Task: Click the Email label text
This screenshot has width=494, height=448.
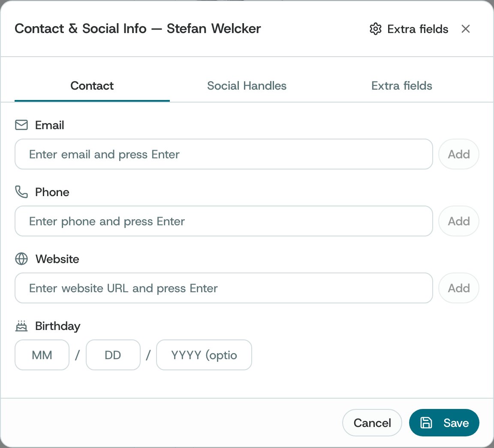Action: [49, 125]
